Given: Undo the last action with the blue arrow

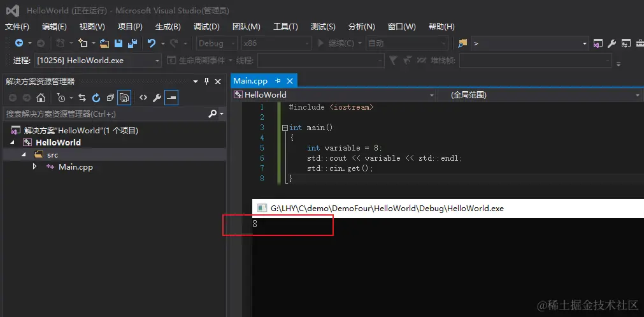Looking at the screenshot, I should point(152,43).
